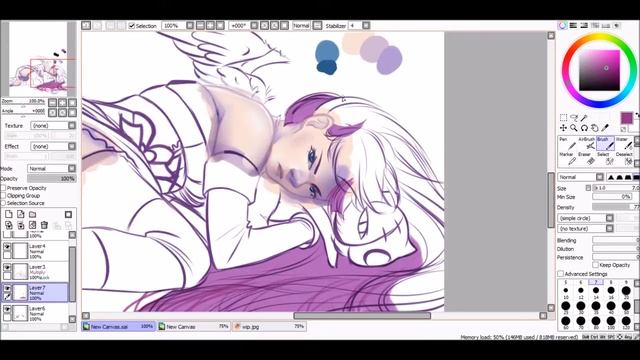
Task: Enable Selection Source
Action: (x=3, y=203)
